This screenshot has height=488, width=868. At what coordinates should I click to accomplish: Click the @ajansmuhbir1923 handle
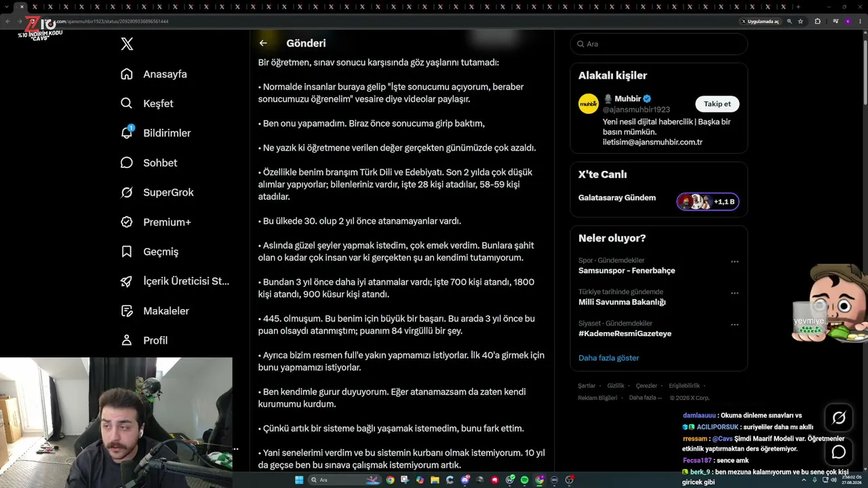[x=636, y=110]
